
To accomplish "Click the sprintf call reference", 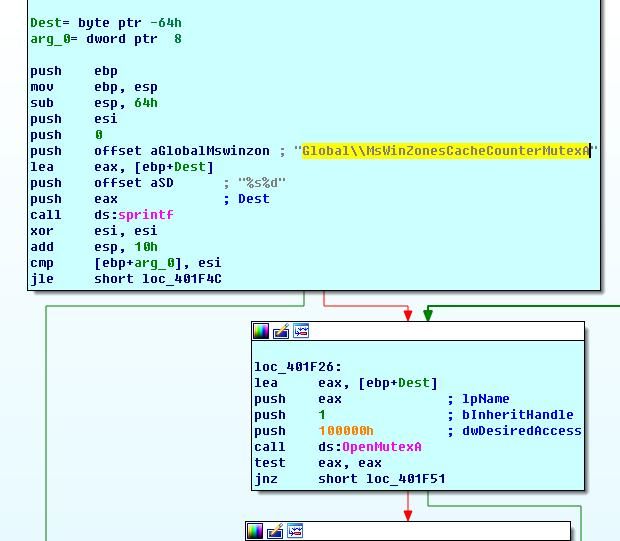I will point(146,215).
